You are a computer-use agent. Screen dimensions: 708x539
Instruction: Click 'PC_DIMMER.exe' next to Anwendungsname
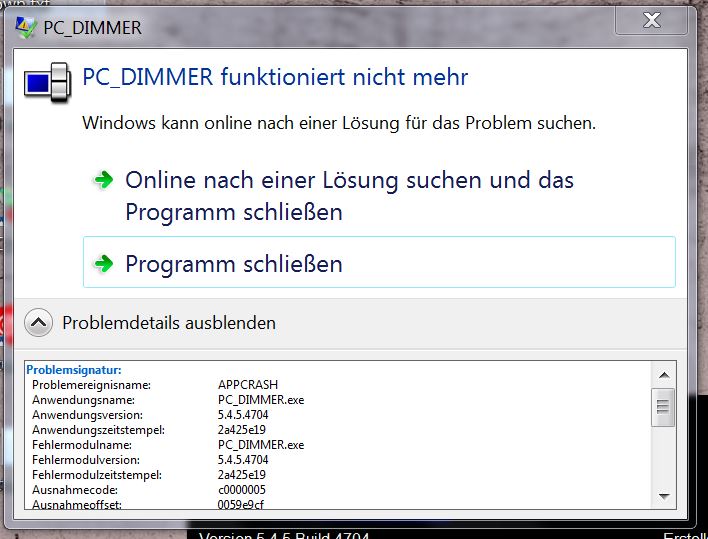[x=261, y=400]
